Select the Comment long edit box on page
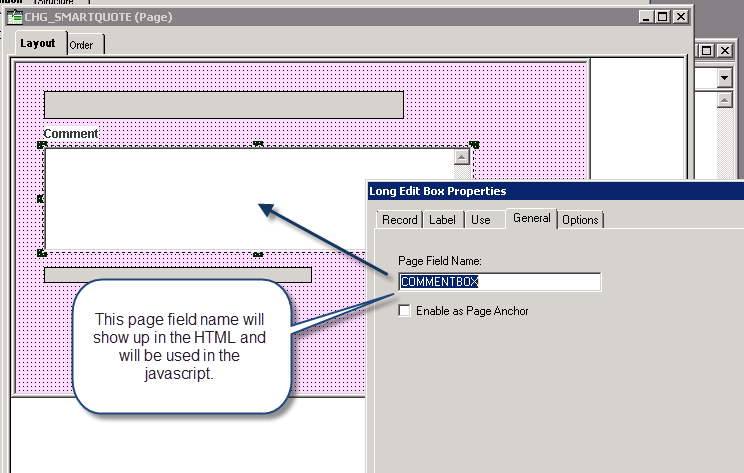This screenshot has height=473, width=744. tap(258, 198)
